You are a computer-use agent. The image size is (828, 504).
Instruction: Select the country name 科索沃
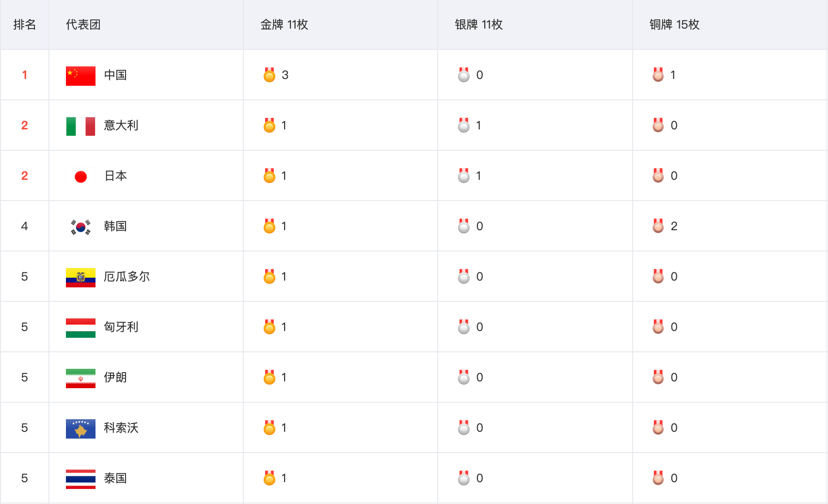click(x=121, y=428)
